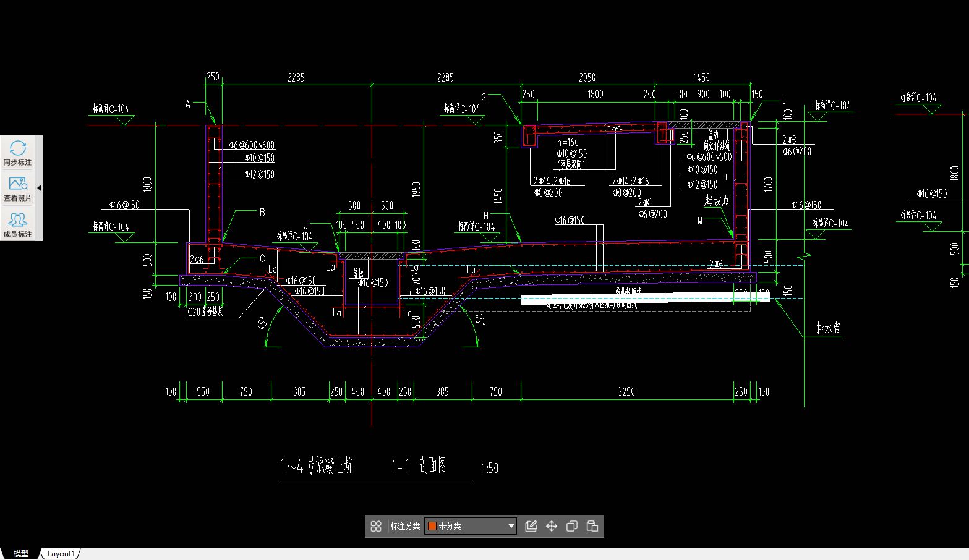The height and width of the screenshot is (560, 969).
Task: Open the 标注分类 dropdown showing 未分类
Action: tap(471, 526)
